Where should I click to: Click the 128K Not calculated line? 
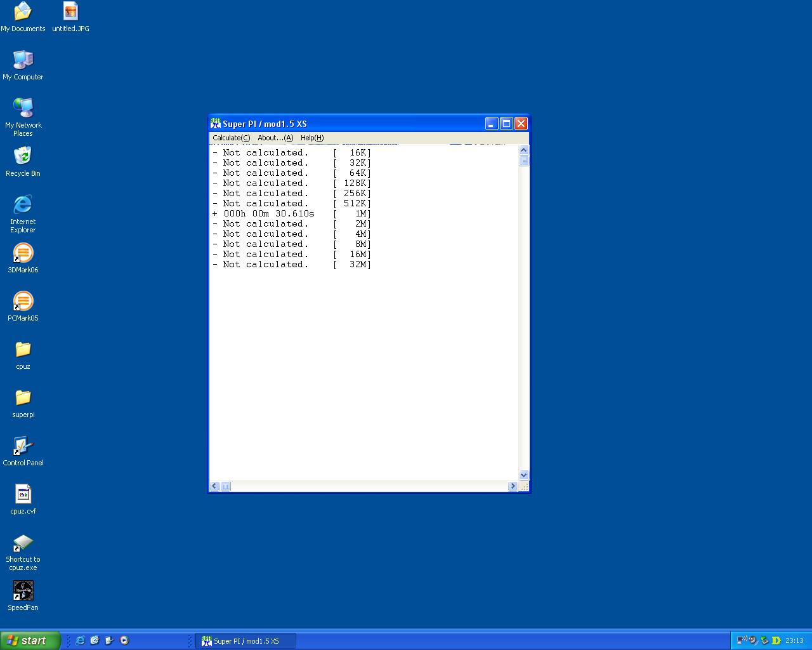coord(292,183)
